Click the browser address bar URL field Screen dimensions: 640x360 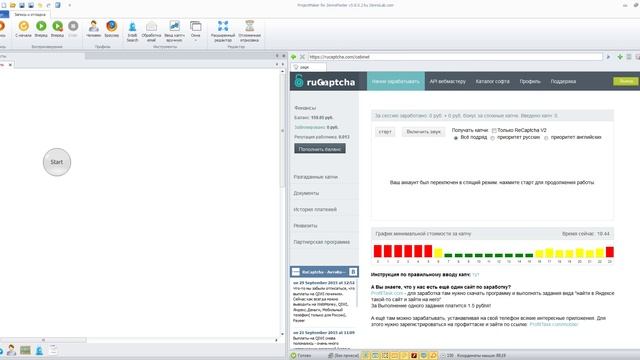(455, 57)
